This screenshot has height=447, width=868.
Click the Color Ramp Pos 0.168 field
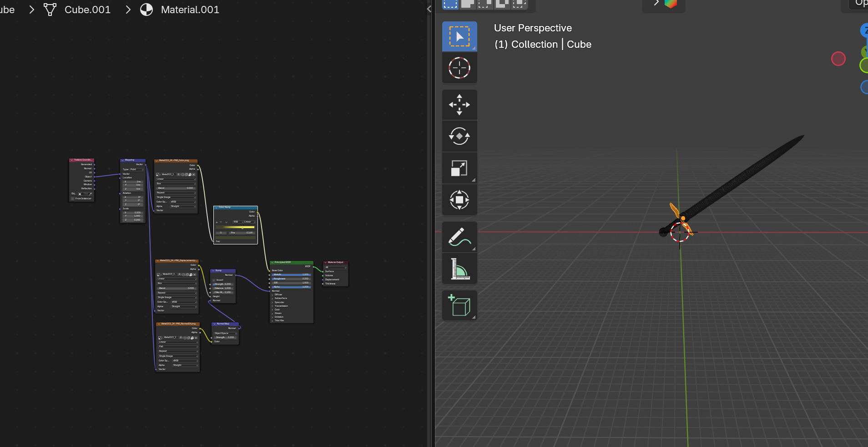point(242,233)
